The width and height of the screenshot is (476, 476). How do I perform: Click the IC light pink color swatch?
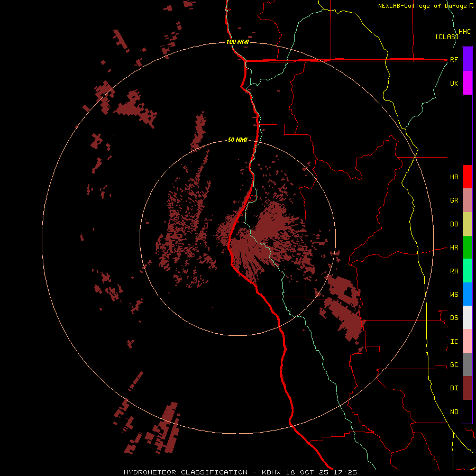[x=467, y=341]
